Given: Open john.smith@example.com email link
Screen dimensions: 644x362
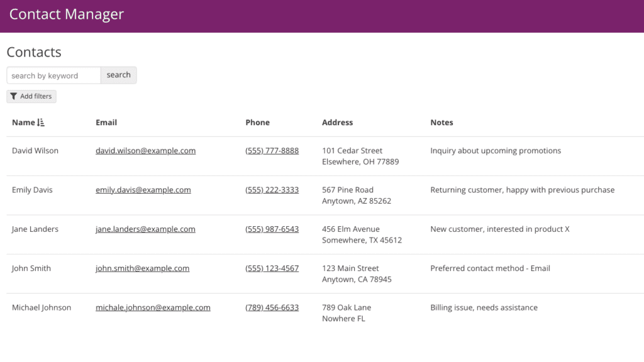Looking at the screenshot, I should (x=142, y=268).
